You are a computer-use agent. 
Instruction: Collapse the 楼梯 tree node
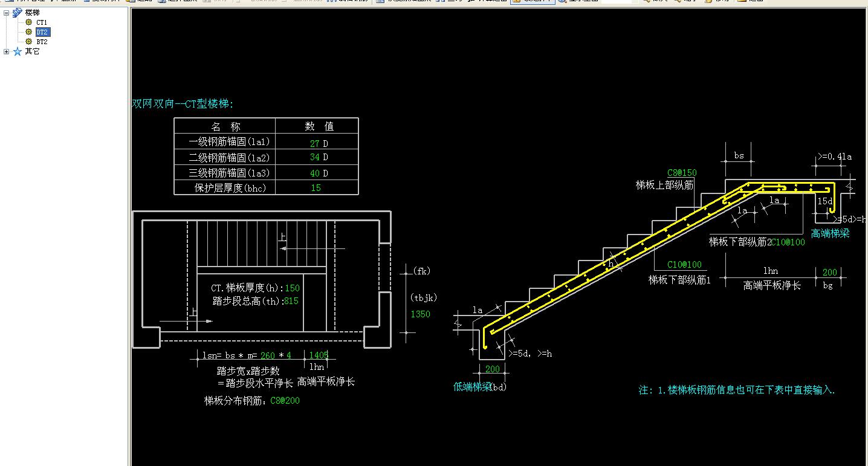pos(6,12)
